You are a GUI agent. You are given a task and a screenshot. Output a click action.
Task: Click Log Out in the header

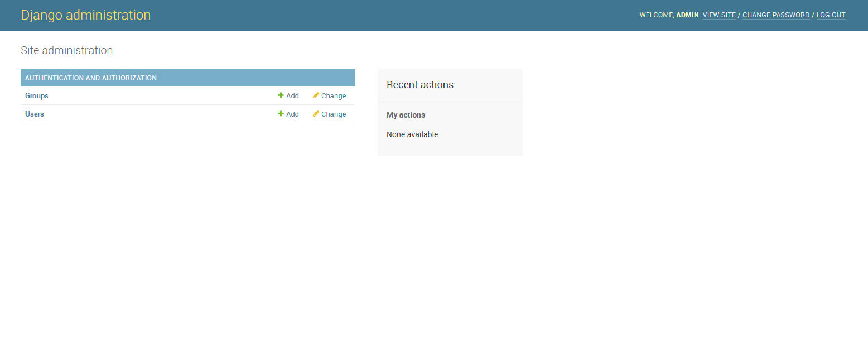click(831, 15)
